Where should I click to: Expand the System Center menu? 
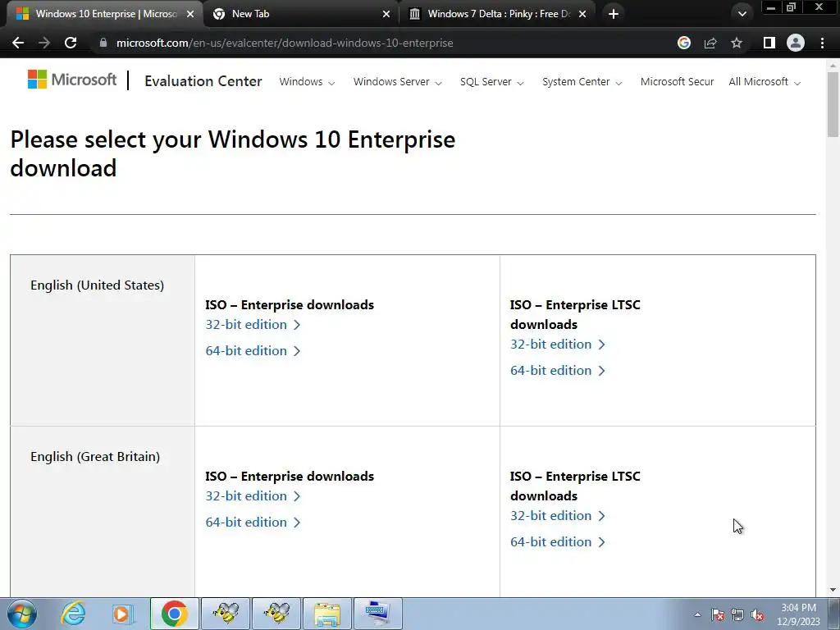pos(582,82)
